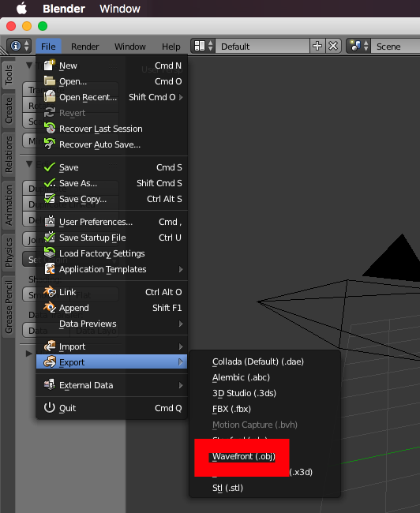Choose Open... from the File menu
420x513 pixels.
coord(112,81)
